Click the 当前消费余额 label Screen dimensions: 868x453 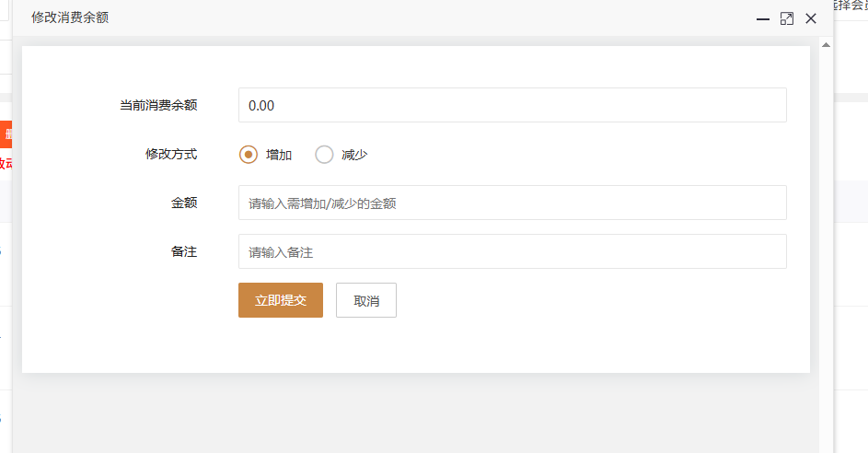coord(158,105)
